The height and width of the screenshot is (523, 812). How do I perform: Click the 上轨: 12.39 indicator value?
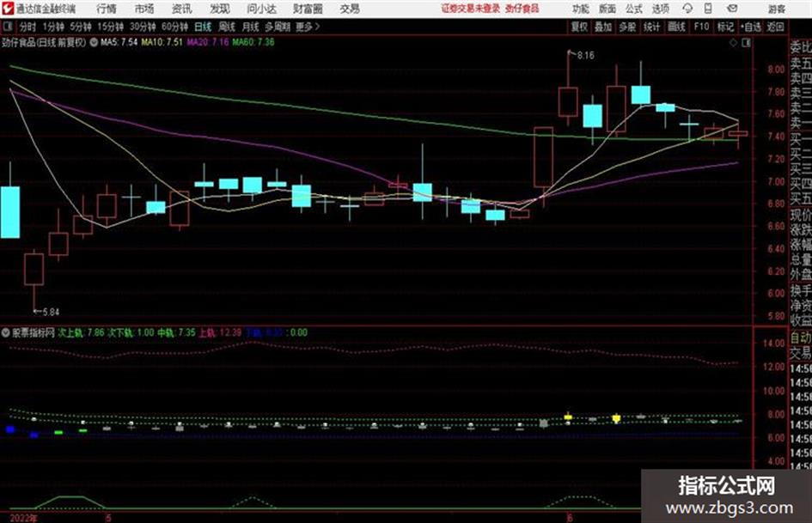[x=220, y=332]
